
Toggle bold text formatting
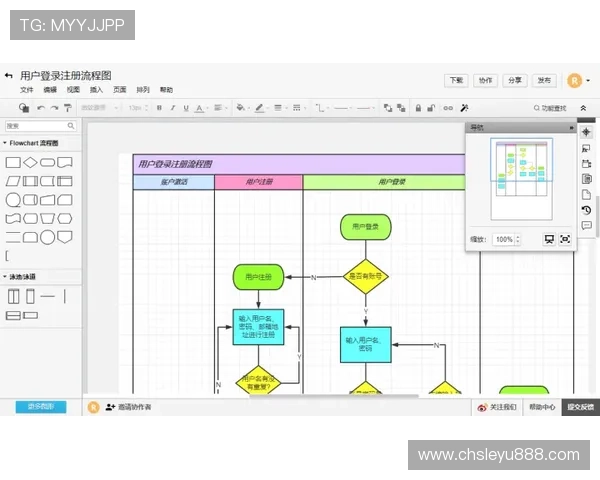coord(159,108)
